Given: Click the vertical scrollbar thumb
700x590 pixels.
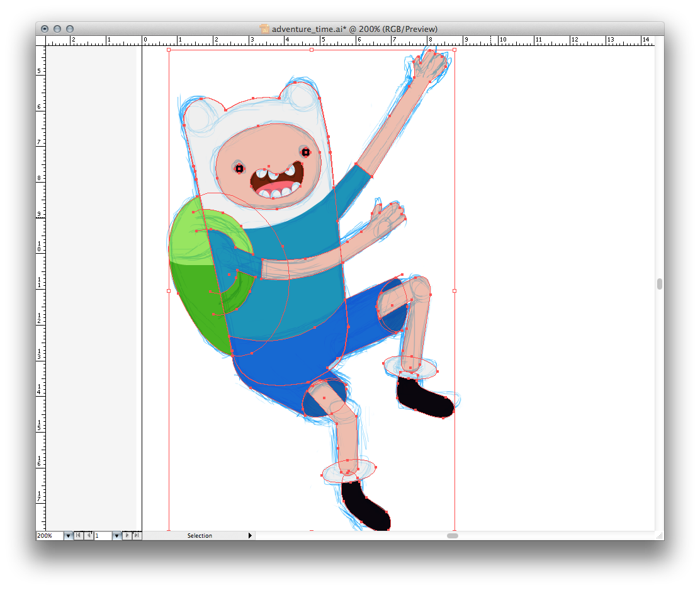Looking at the screenshot, I should click(659, 284).
